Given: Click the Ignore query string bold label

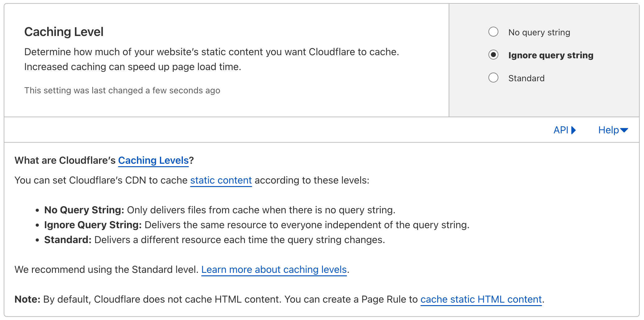Looking at the screenshot, I should tap(551, 55).
